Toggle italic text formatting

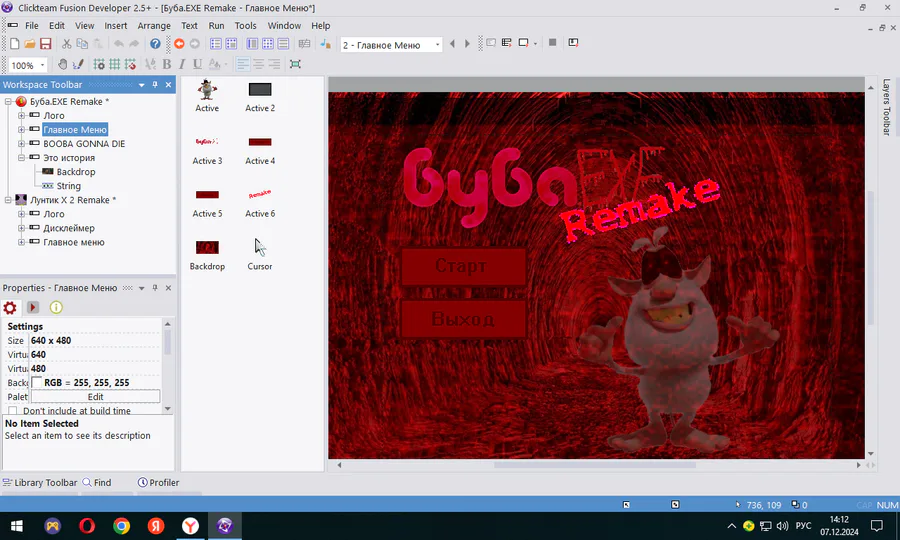click(x=182, y=64)
